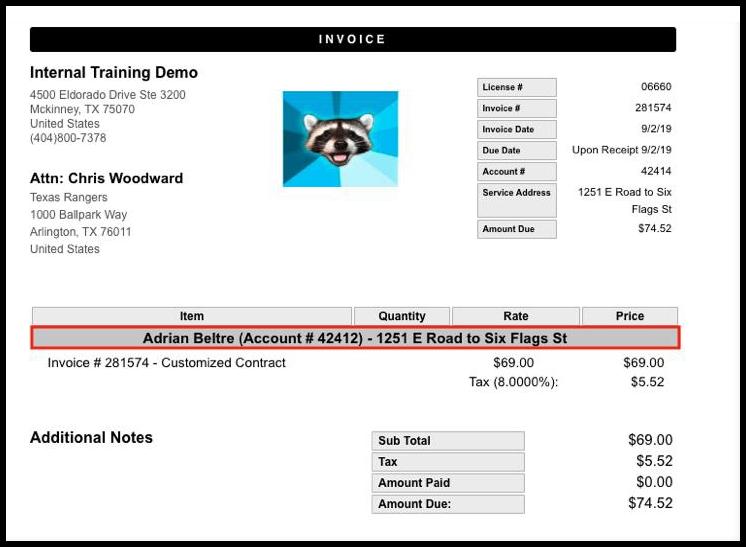This screenshot has width=746, height=547.
Task: Click the Sub Total label box
Action: coord(448,441)
